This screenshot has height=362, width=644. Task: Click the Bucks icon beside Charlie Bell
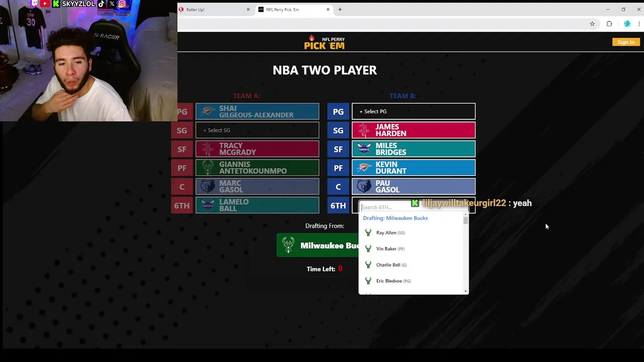(x=368, y=265)
